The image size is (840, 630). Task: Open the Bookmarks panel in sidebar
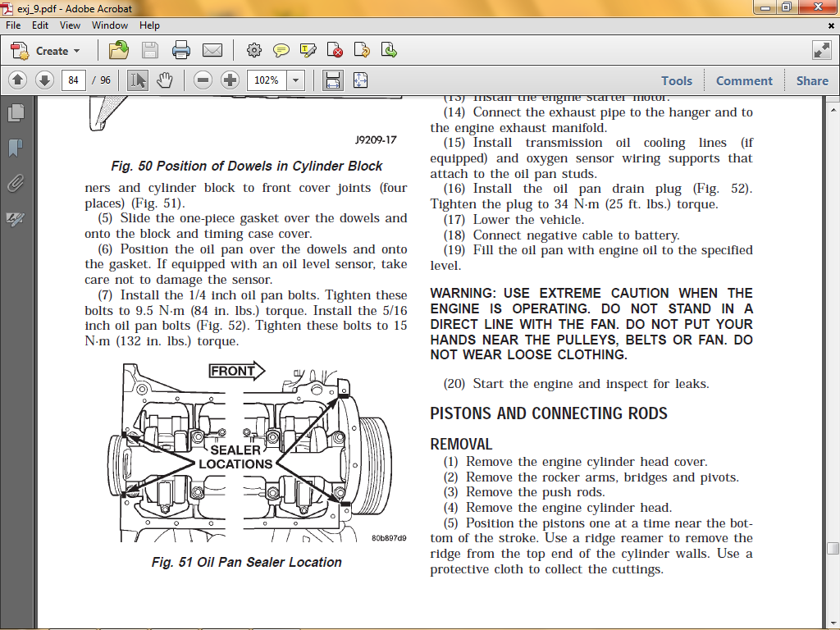tap(16, 148)
